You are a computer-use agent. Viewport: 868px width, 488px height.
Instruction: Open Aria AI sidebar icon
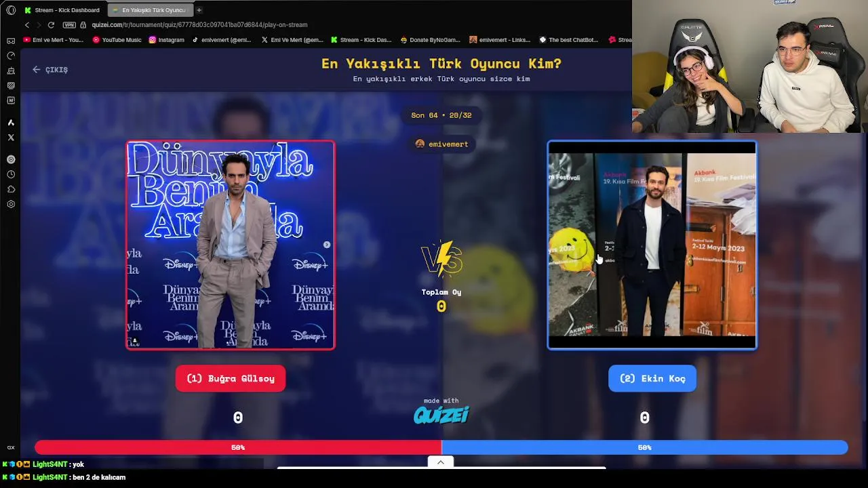[11, 123]
